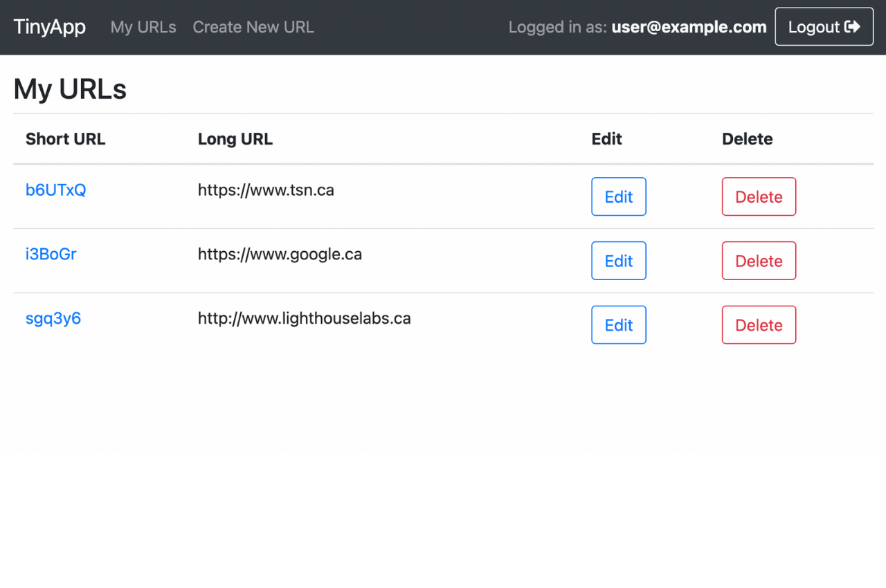Open the TinyApp brand home link
The image size is (886, 588).
(x=50, y=27)
